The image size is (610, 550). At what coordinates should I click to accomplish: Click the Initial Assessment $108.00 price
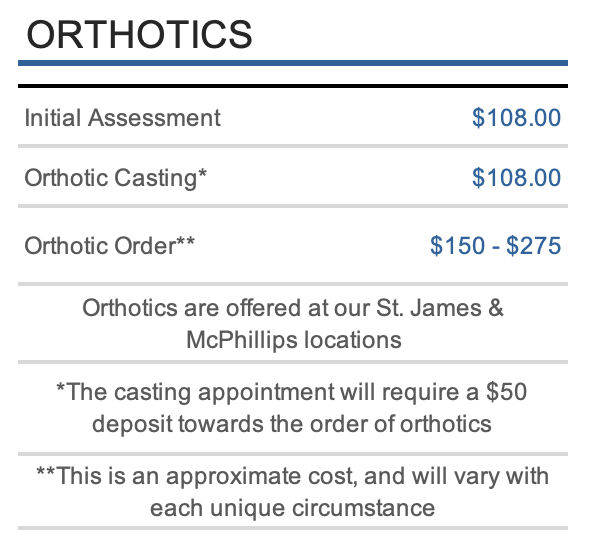pyautogui.click(x=516, y=118)
